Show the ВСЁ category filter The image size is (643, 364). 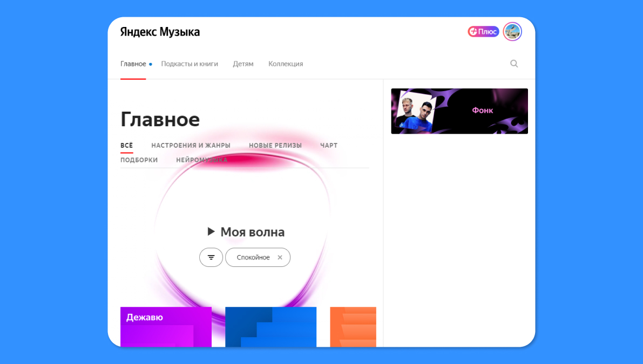[x=126, y=146]
